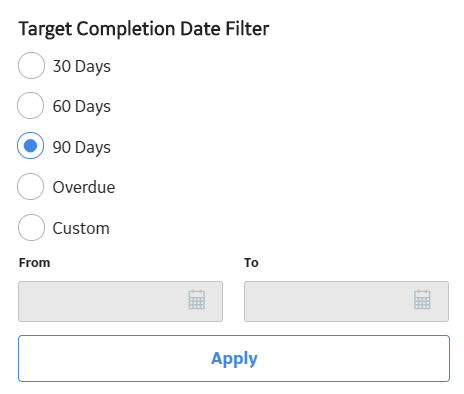The width and height of the screenshot is (464, 394).
Task: Select the 60 Days radio button
Action: [31, 105]
